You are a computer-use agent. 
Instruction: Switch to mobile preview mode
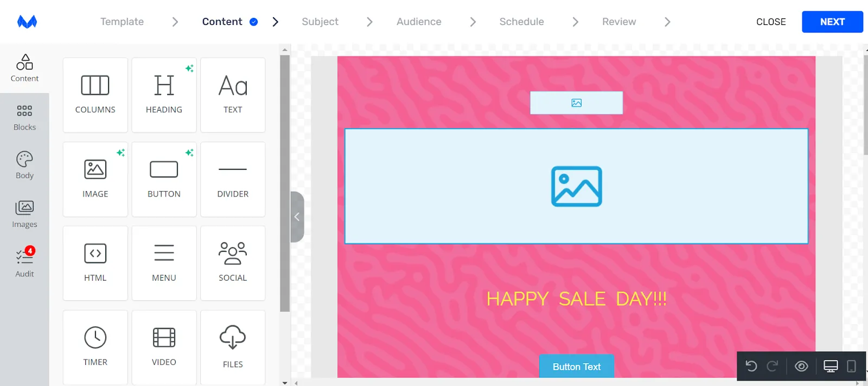(x=852, y=366)
